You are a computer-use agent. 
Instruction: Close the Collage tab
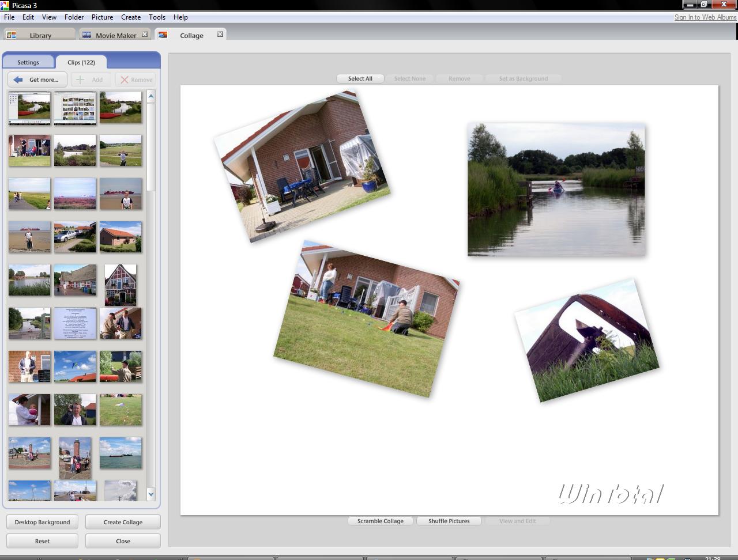click(220, 35)
